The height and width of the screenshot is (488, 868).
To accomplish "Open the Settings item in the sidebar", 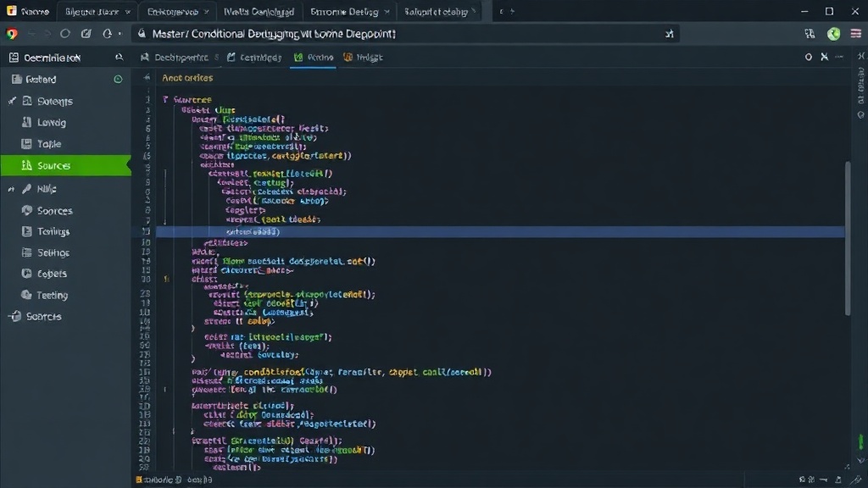I will [53, 252].
